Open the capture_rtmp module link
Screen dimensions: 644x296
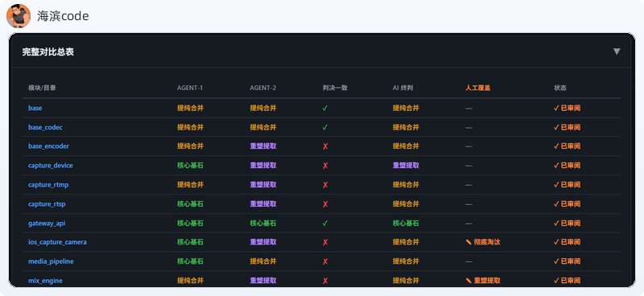(48, 185)
